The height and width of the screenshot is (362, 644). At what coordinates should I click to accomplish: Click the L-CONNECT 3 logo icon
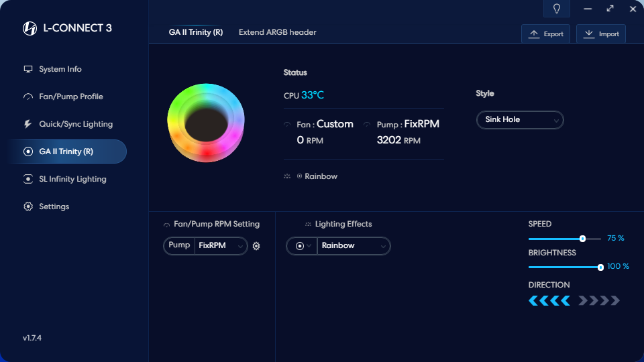(30, 28)
